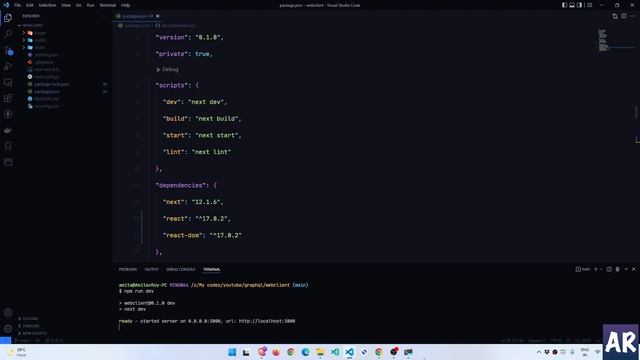Open Microsoft Edge from the taskbar
Viewport: 640px width, 360px height.
click(x=305, y=352)
